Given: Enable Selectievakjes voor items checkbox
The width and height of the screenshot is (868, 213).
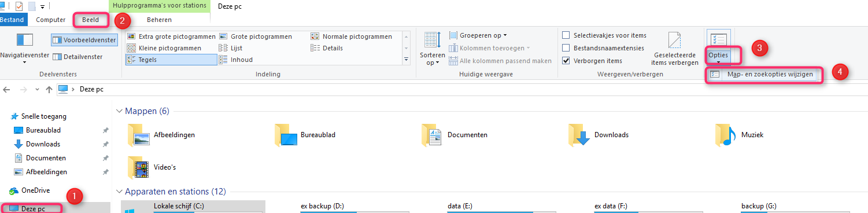Looking at the screenshot, I should pyautogui.click(x=567, y=35).
